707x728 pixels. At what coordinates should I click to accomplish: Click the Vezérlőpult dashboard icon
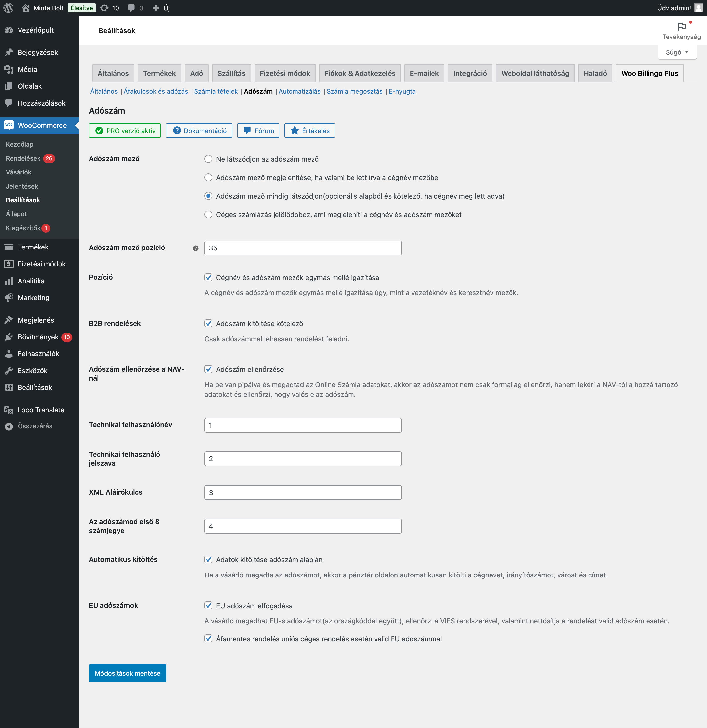tap(9, 30)
